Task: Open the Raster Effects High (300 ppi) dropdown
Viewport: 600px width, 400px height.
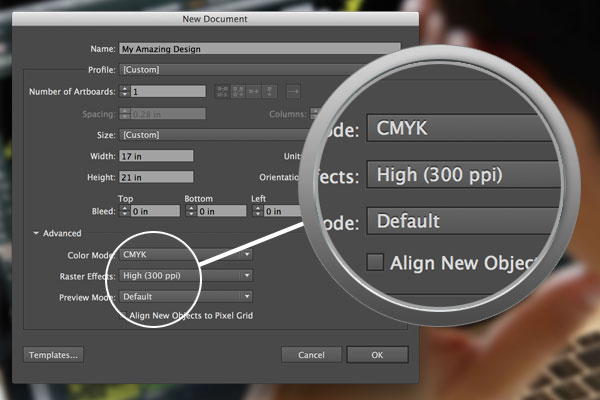Action: [186, 275]
